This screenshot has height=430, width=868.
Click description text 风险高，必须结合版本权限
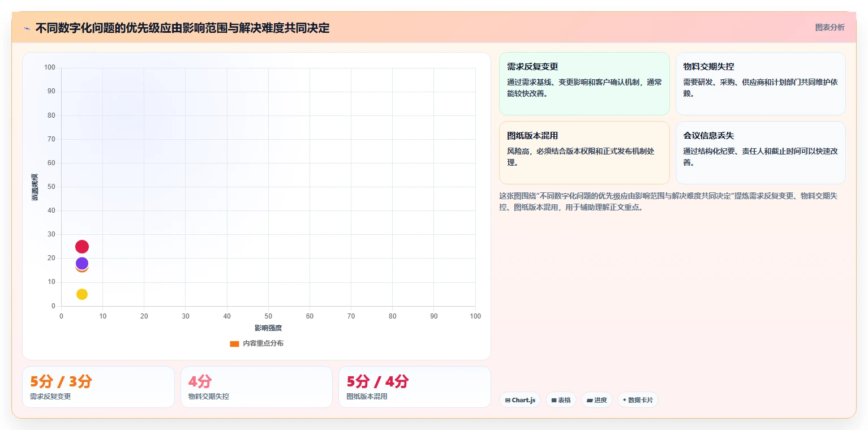tap(581, 157)
